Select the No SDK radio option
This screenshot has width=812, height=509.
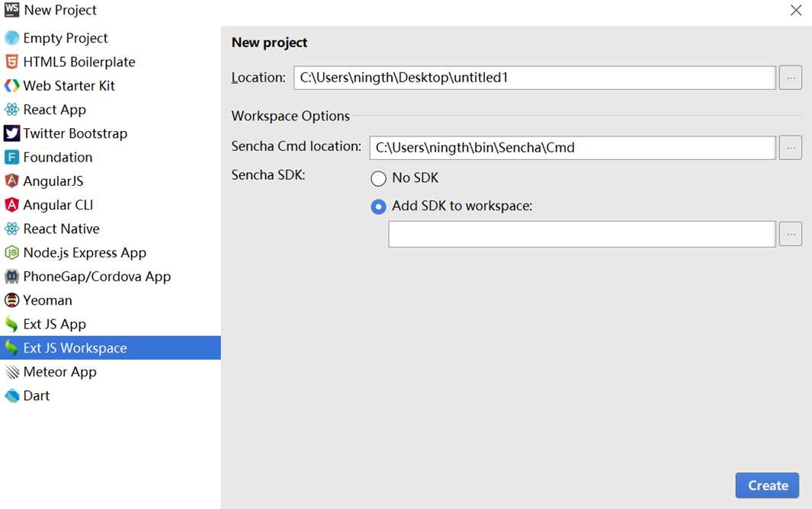point(379,178)
